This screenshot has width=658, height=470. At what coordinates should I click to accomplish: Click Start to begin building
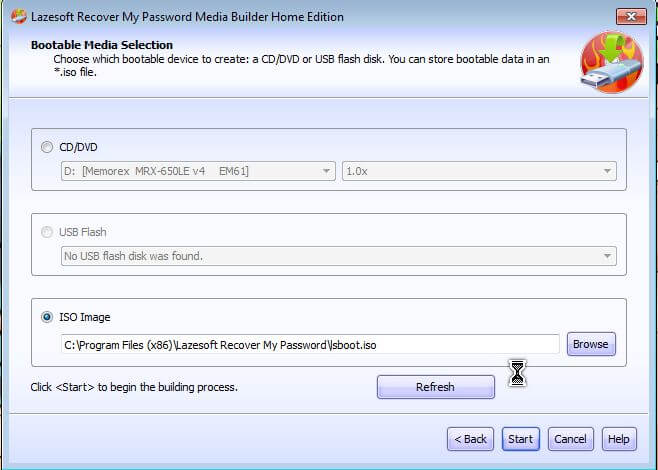point(520,439)
